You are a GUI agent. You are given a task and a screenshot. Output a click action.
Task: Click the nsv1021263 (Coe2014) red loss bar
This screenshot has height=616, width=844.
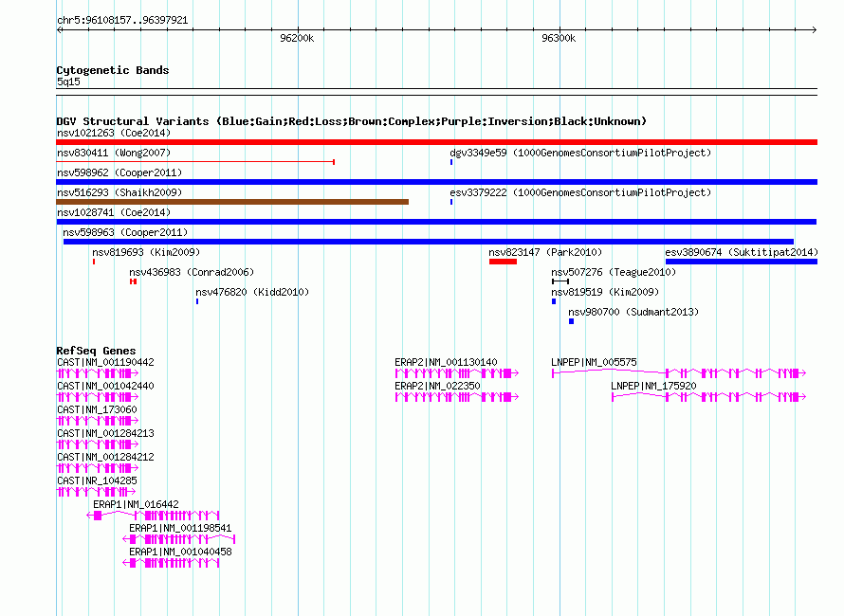(436, 142)
